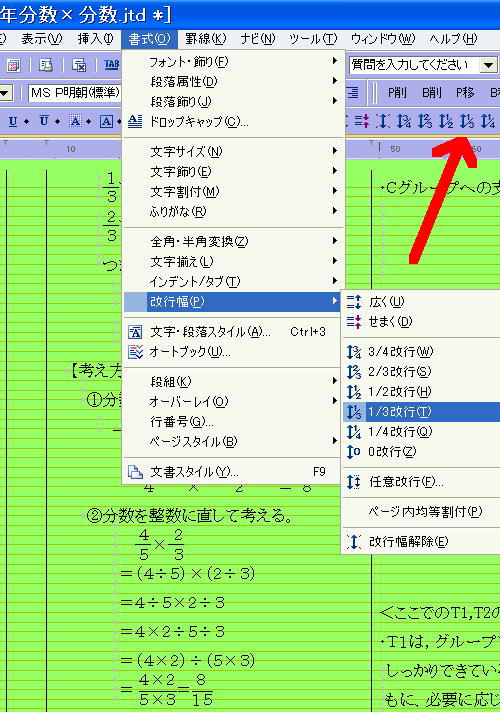500x712 pixels.
Task: Click the 1/4 line spacing toolbar icon
Action: [488, 121]
